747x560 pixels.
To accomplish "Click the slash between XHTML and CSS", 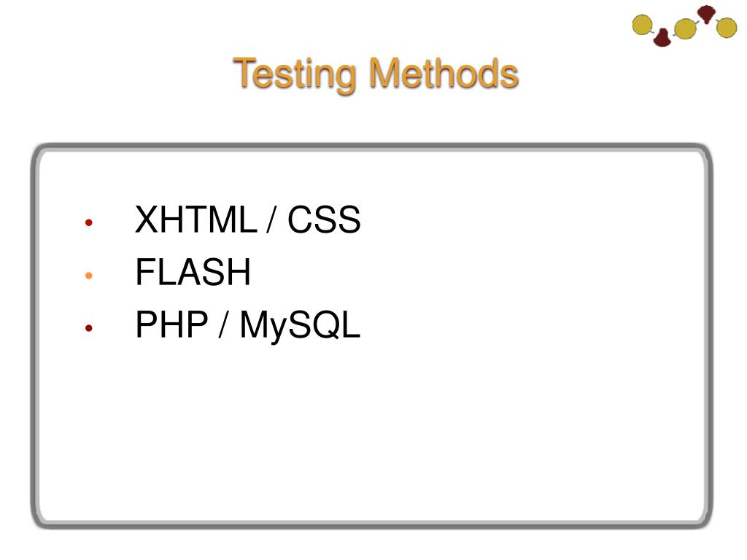I will click(271, 219).
